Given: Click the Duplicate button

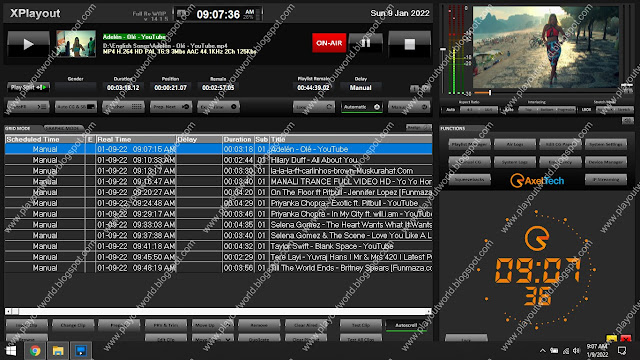Looking at the screenshot, I should tap(259, 338).
